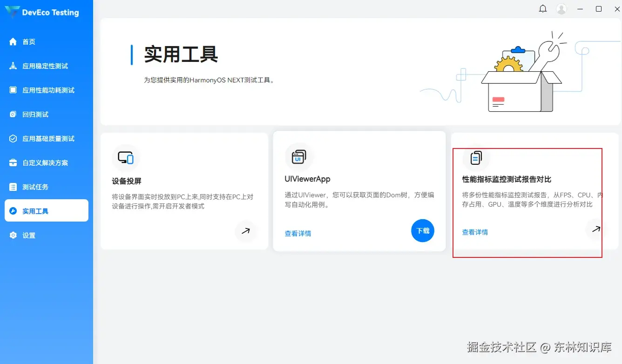
Task: Click the 实用工具 page heading
Action: [x=181, y=54]
